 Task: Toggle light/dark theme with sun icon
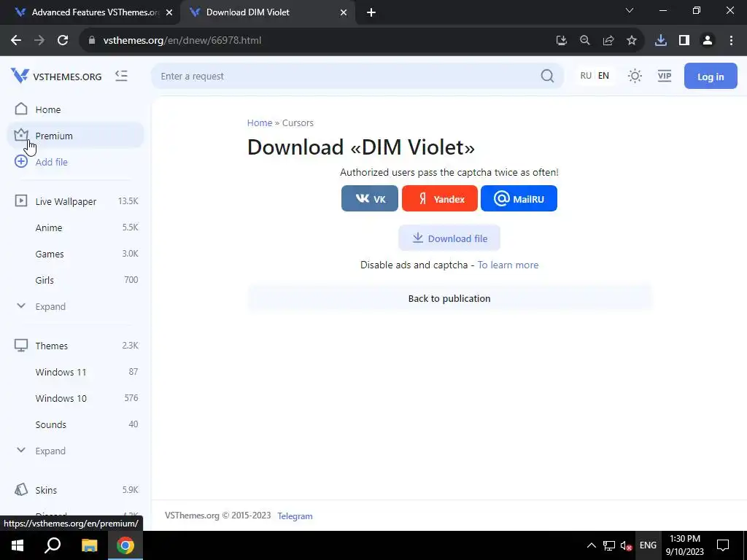point(635,76)
